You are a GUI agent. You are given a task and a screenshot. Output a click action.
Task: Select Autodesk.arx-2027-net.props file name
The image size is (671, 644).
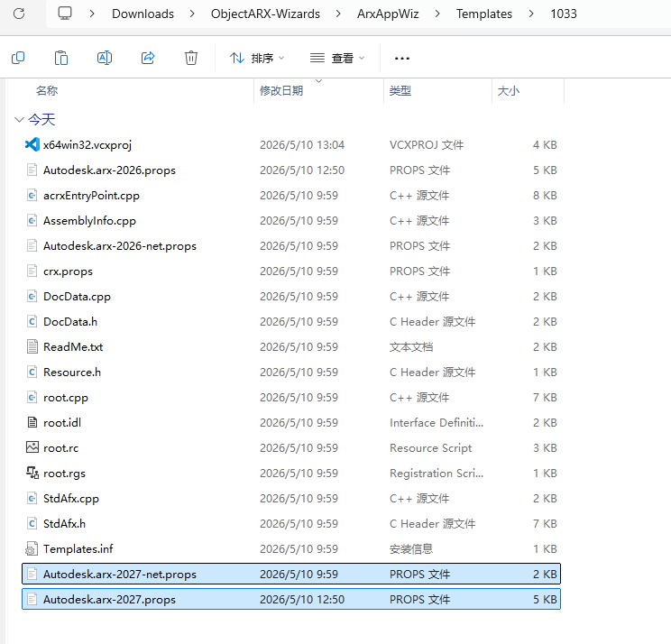click(120, 575)
